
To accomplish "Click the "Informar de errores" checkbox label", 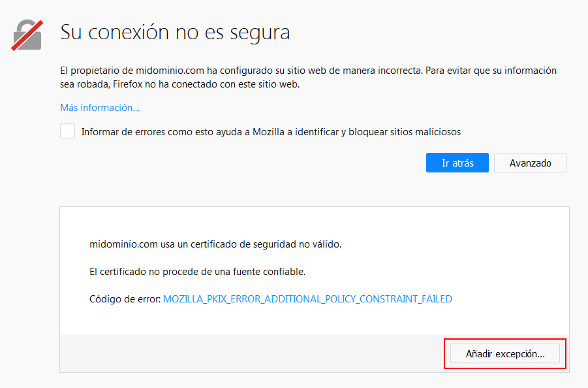I will pos(271,132).
